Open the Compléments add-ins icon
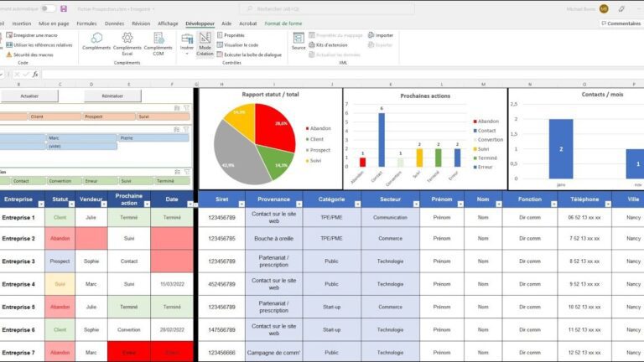Screen dimensions: 644x362 pos(96,39)
